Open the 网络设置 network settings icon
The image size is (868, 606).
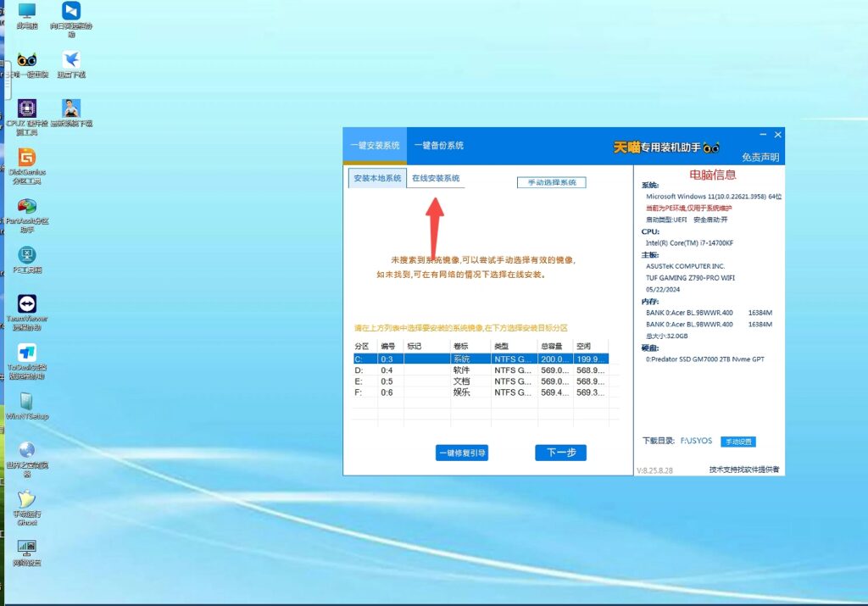point(27,548)
